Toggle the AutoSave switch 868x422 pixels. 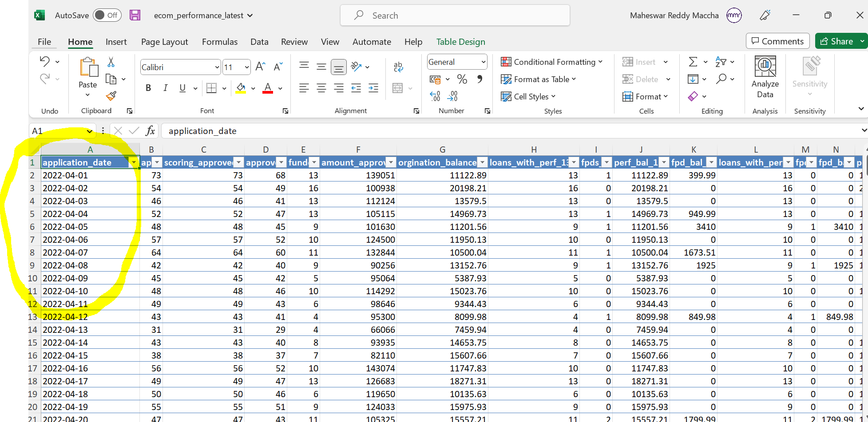pos(107,15)
